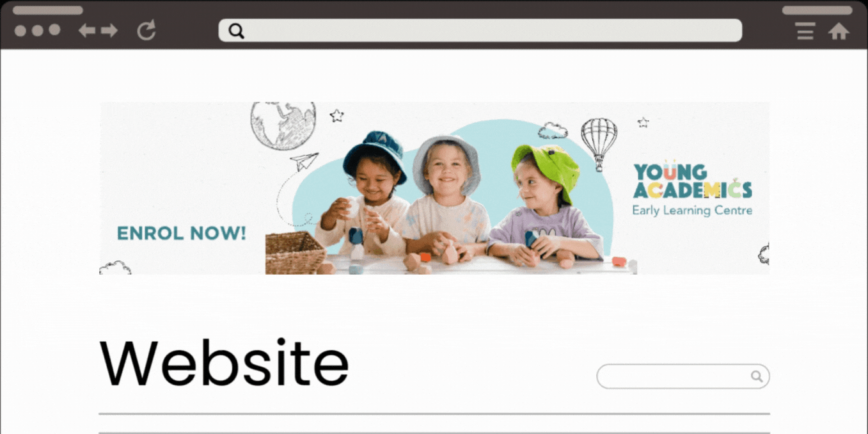Image resolution: width=868 pixels, height=434 pixels.
Task: Go to the home page icon
Action: click(839, 31)
